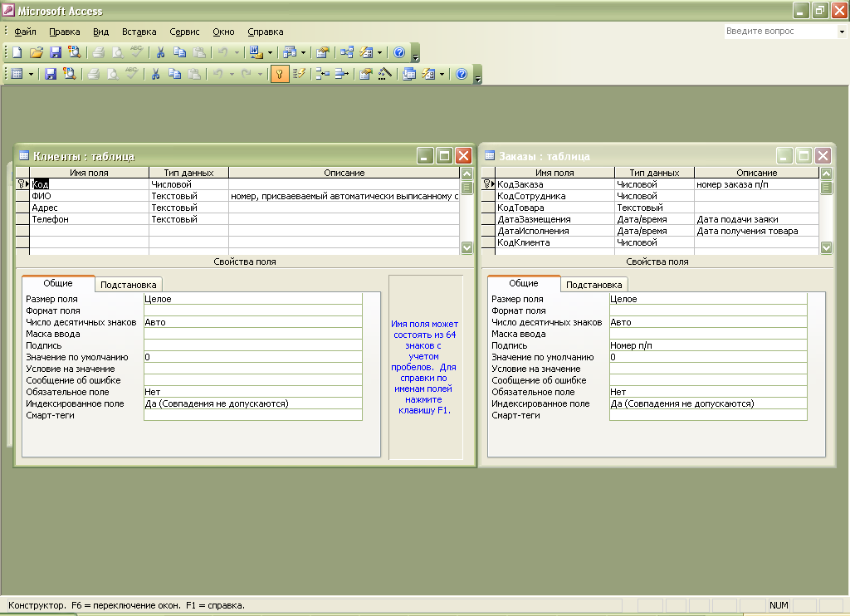Show the Database Window icon
The height and width of the screenshot is (616, 850).
tap(409, 74)
